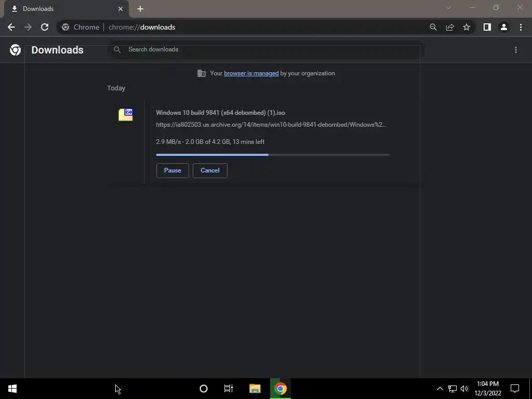Click the forward navigation arrow

tap(28, 27)
